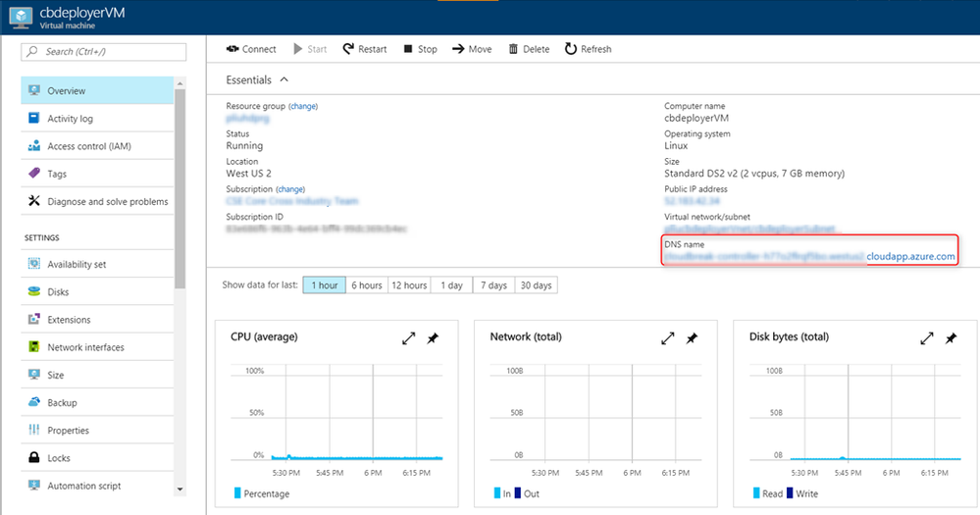Image resolution: width=980 pixels, height=515 pixels.
Task: Click the sidebar scroll up arrow
Action: pyautogui.click(x=180, y=83)
